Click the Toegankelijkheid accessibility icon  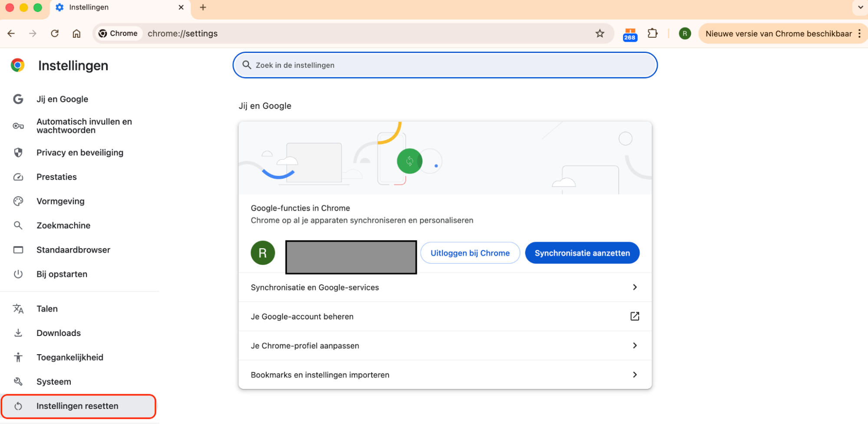coord(18,357)
